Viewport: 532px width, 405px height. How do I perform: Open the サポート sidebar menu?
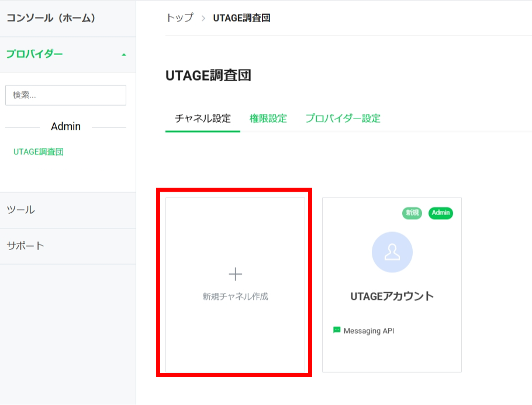click(x=25, y=245)
